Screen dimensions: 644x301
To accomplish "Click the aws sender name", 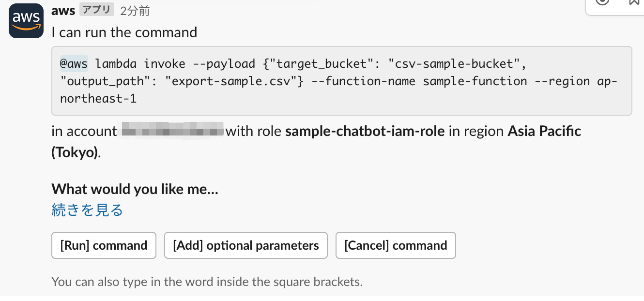I will coord(63,10).
